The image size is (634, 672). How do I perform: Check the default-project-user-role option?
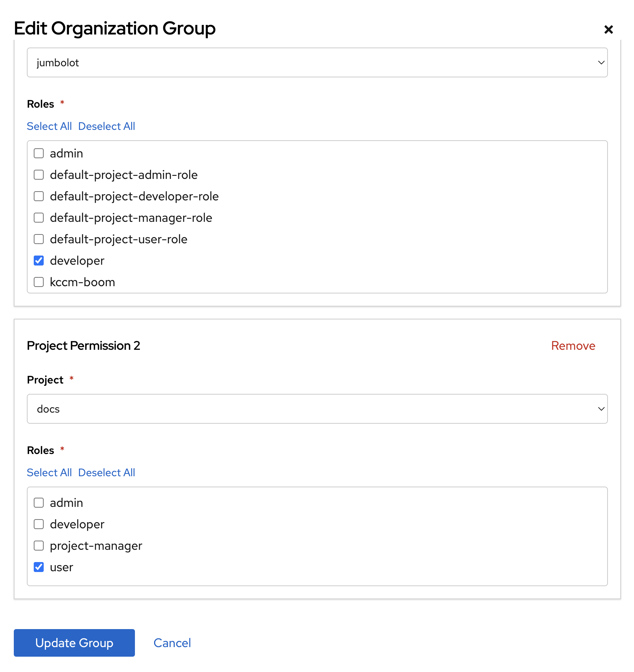click(x=39, y=239)
